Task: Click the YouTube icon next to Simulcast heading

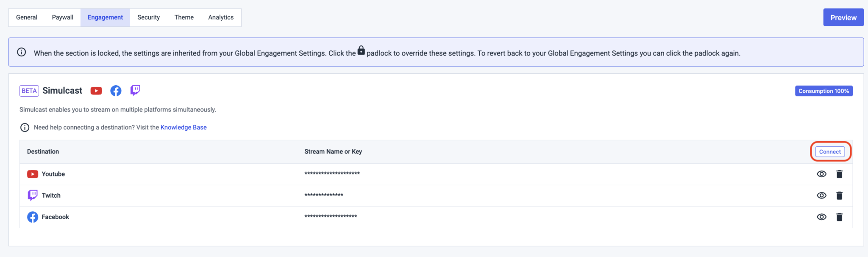Action: [x=96, y=90]
